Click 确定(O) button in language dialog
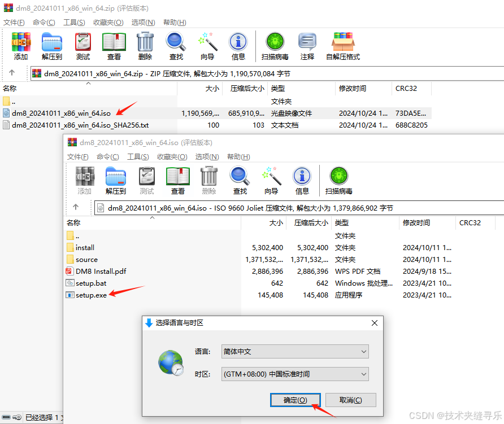 tap(296, 400)
